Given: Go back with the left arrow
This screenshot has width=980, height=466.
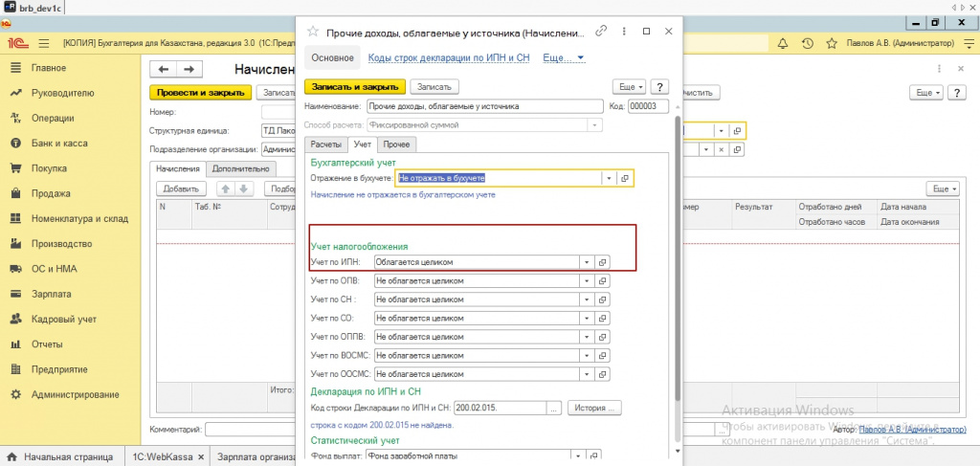Looking at the screenshot, I should tap(164, 69).
